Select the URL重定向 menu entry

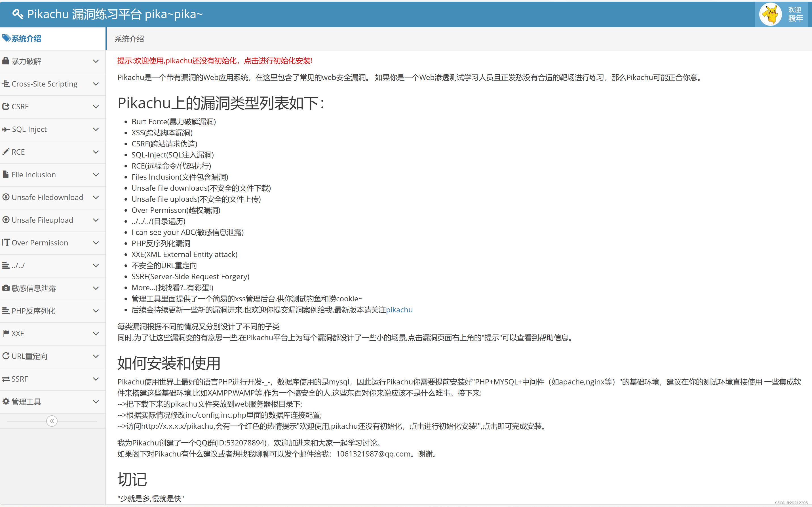[x=29, y=356]
